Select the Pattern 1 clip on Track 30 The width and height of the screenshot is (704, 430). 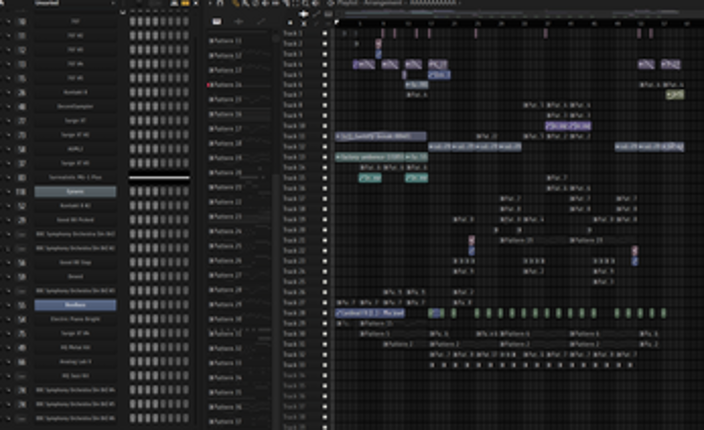click(393, 334)
